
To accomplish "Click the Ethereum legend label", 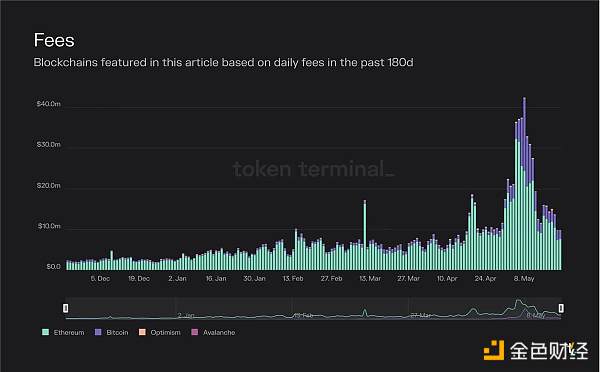I will coord(69,333).
